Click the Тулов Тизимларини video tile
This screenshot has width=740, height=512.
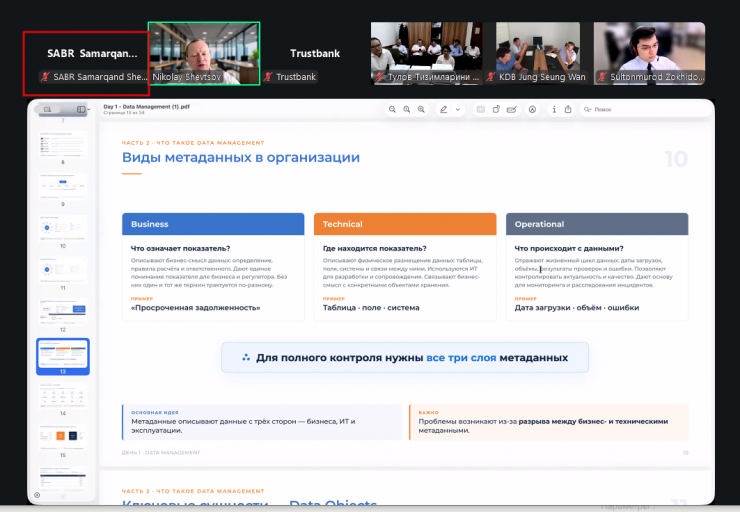pos(426,53)
